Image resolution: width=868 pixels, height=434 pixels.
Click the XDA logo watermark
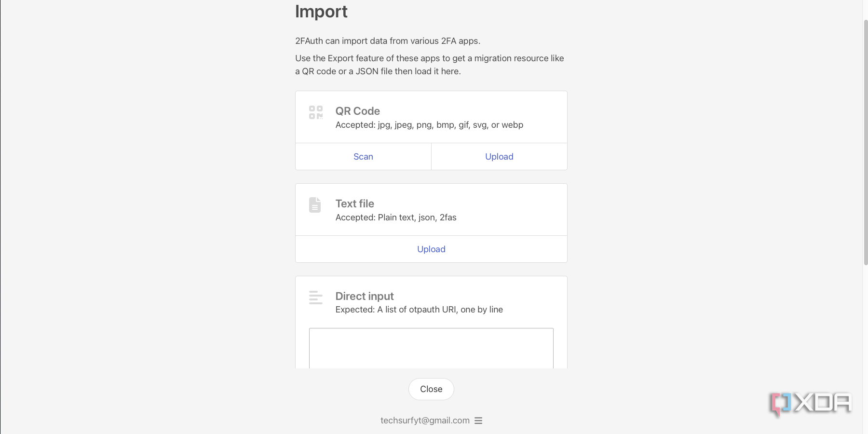tap(811, 404)
